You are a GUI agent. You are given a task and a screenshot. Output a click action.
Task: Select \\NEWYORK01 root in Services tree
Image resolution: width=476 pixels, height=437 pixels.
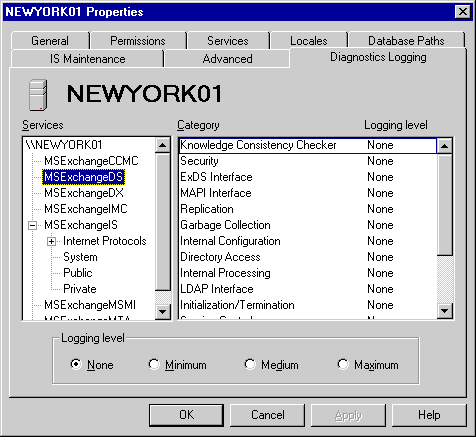tap(64, 145)
